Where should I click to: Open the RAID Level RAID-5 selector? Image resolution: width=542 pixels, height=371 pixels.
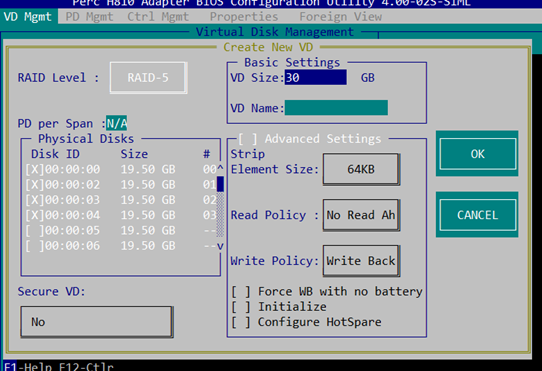point(148,78)
